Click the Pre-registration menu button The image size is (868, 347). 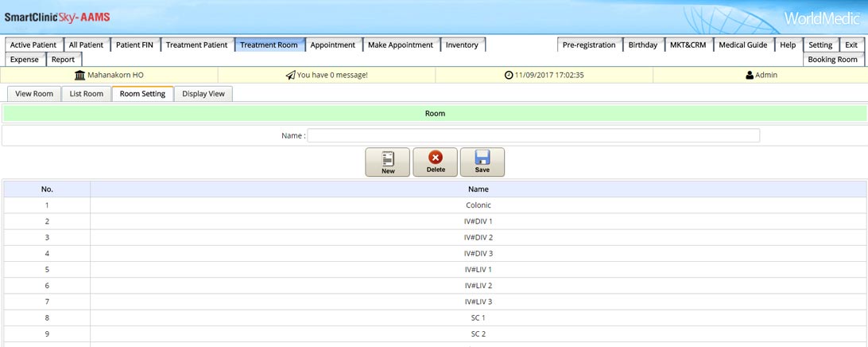point(588,45)
